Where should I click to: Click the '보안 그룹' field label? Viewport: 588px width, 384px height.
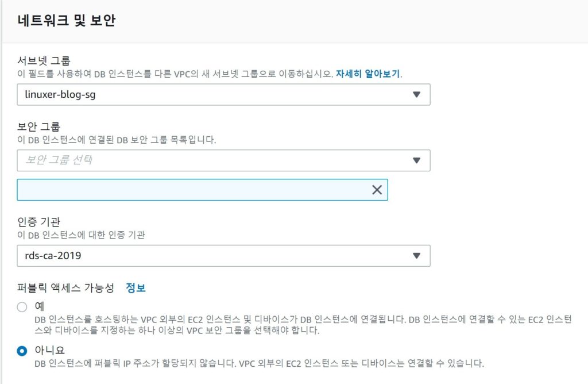click(x=38, y=126)
